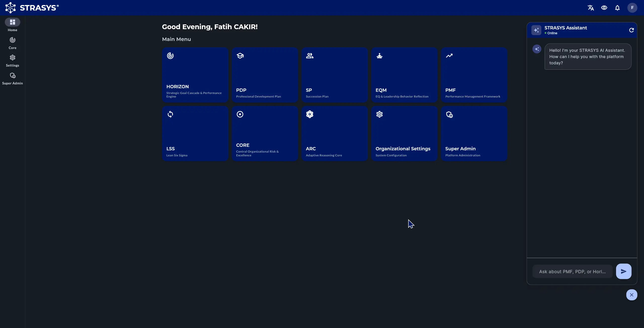Image resolution: width=644 pixels, height=328 pixels.
Task: Go to Home in sidebar
Action: coord(12,25)
